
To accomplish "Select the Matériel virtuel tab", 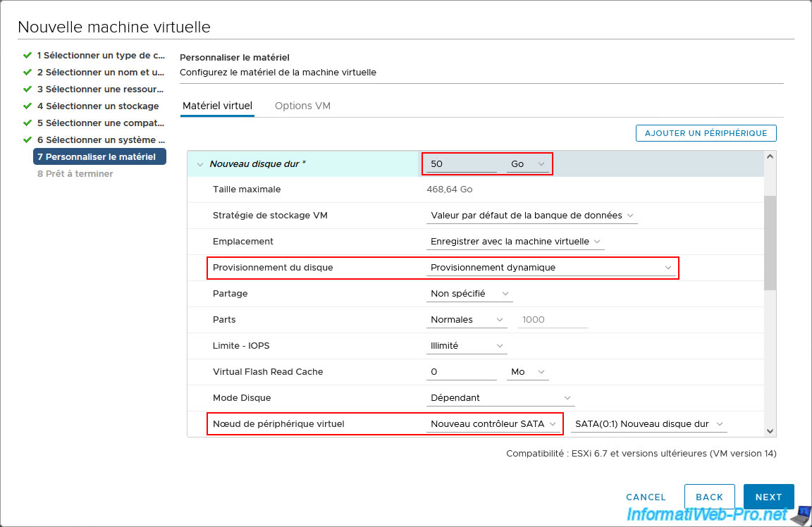I will point(217,106).
